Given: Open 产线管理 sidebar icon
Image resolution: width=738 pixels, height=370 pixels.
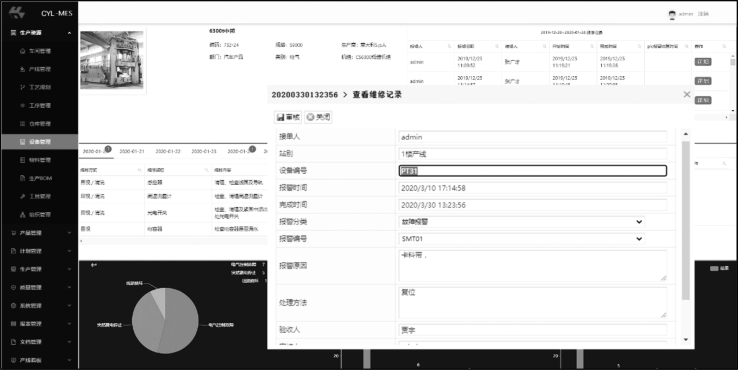Looking at the screenshot, I should click(22, 69).
